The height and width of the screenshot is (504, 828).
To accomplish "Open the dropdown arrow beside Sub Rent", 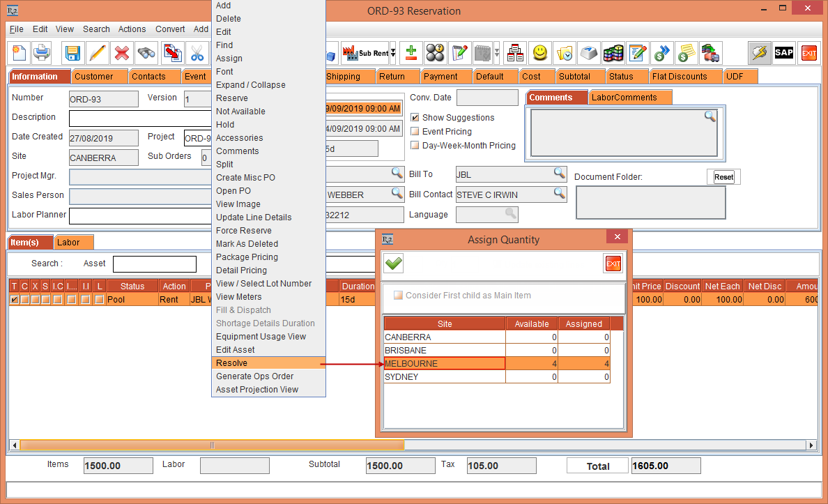I will (392, 53).
